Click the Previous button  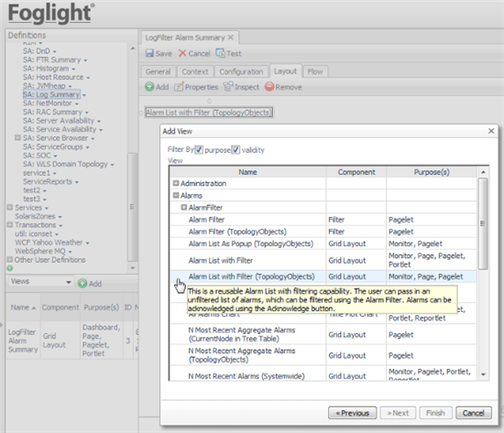pos(352,413)
